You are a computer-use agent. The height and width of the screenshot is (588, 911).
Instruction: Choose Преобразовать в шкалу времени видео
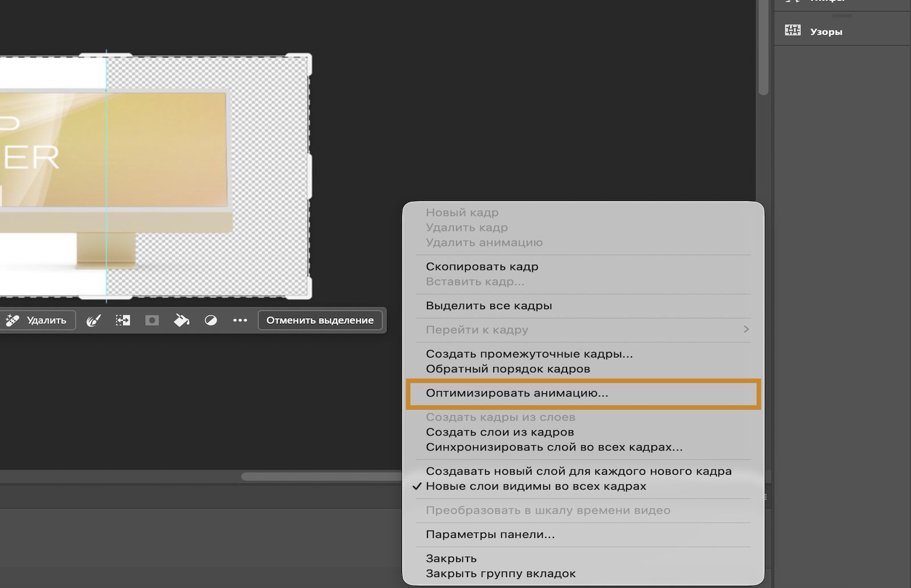pyautogui.click(x=583, y=510)
